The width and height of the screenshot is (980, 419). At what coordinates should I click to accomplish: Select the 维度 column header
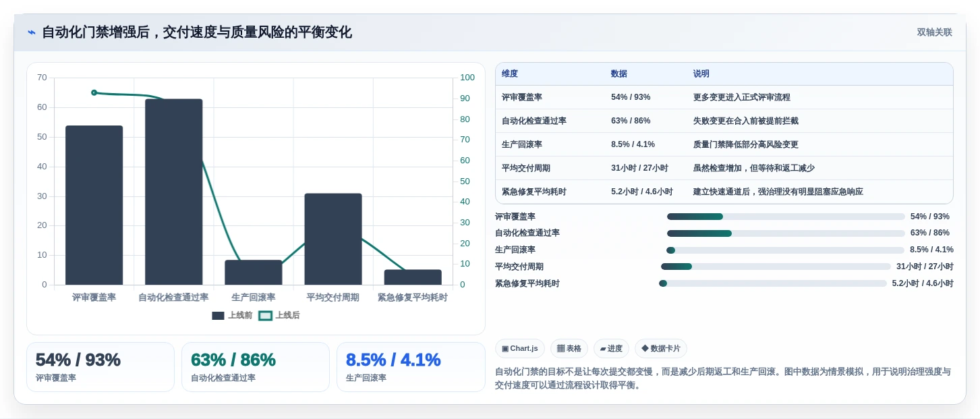point(510,74)
